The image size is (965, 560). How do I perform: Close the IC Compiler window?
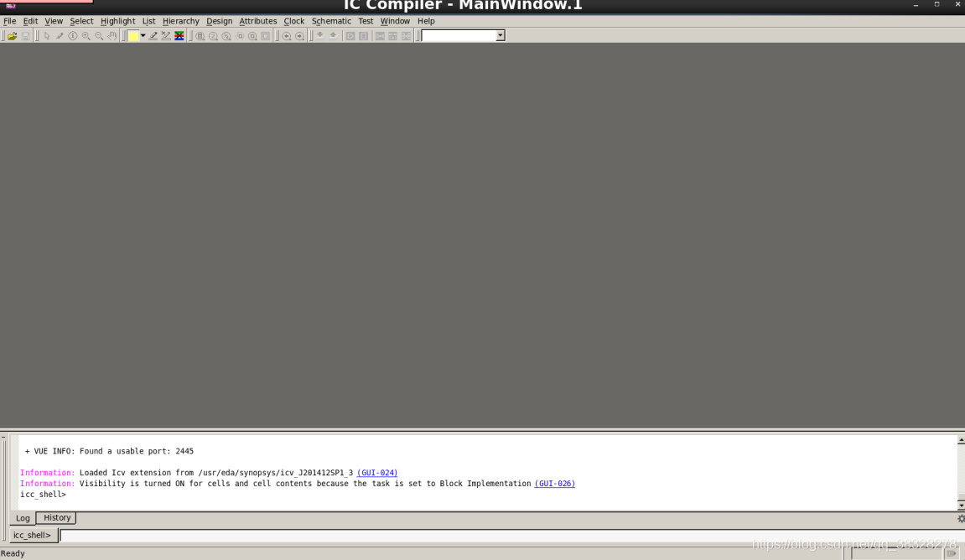coord(957,4)
